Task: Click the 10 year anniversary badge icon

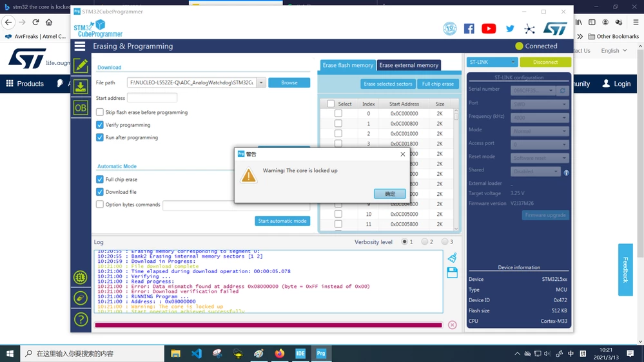Action: pyautogui.click(x=450, y=28)
